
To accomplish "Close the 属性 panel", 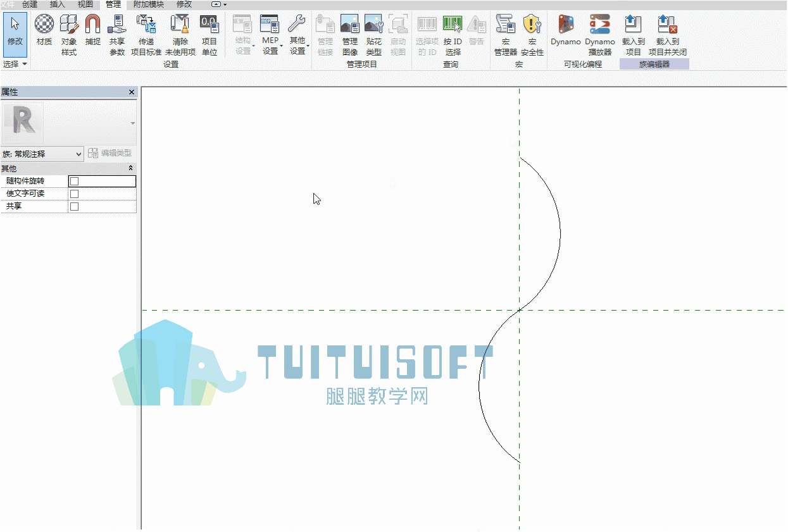I will point(132,92).
